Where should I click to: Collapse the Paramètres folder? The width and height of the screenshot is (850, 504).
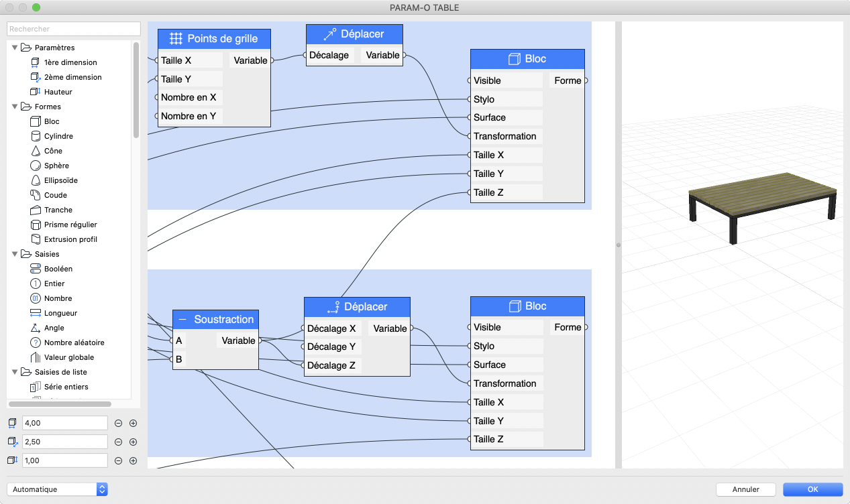15,48
